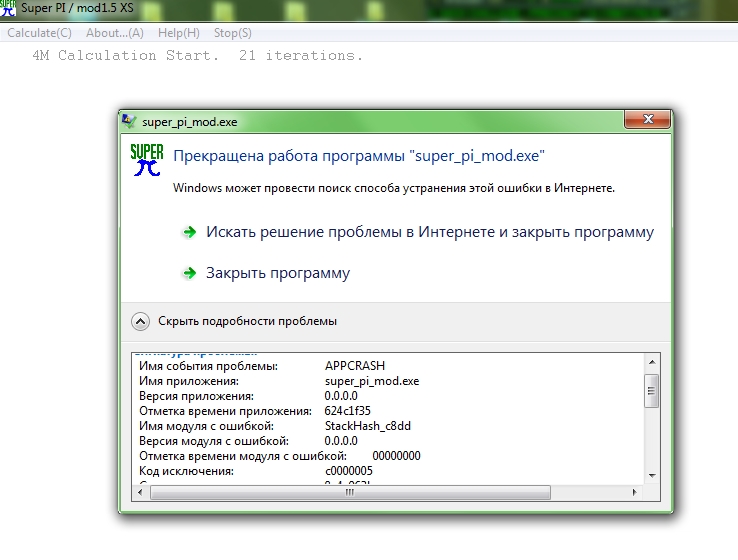Select timestamp value '624c1f35'

pos(347,411)
